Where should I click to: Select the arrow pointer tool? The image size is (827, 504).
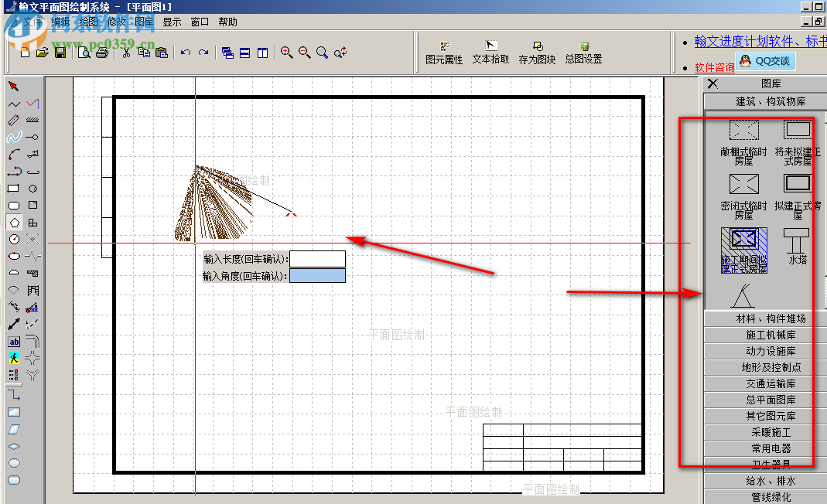[x=13, y=86]
